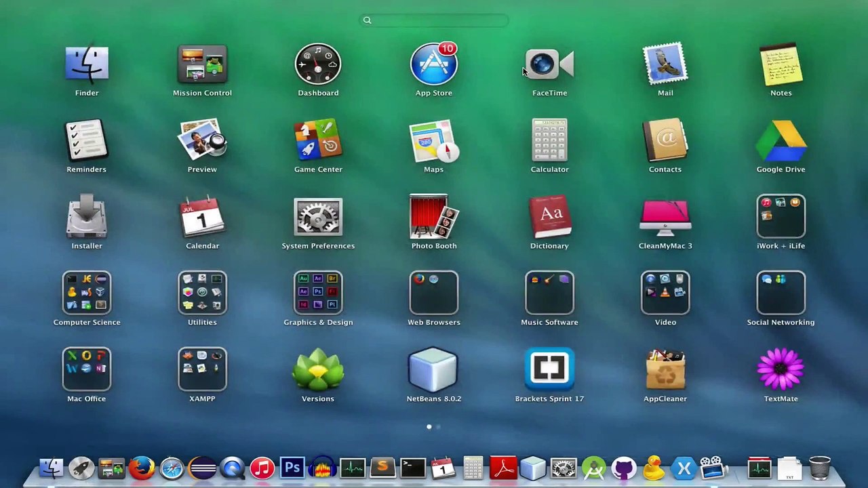Open Brackets Sprint 17
This screenshot has width=868, height=488.
(549, 369)
